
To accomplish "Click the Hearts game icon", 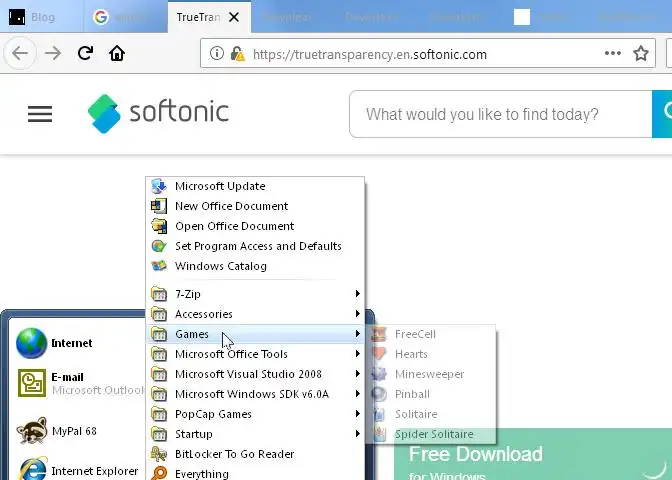I will [x=379, y=354].
